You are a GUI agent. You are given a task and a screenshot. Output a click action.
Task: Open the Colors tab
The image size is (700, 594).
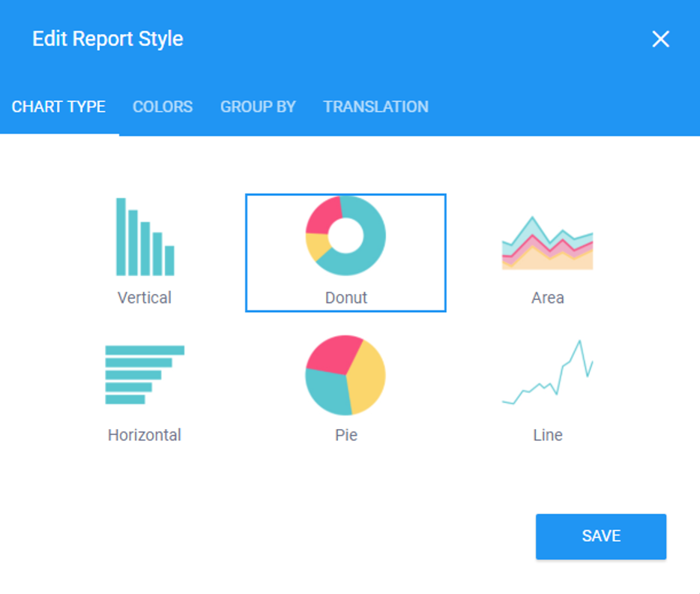pos(163,106)
